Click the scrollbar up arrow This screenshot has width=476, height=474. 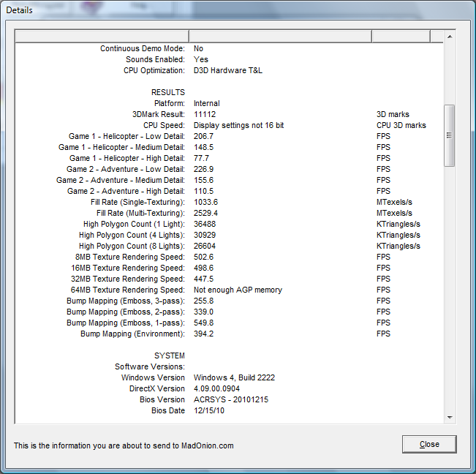pos(450,37)
